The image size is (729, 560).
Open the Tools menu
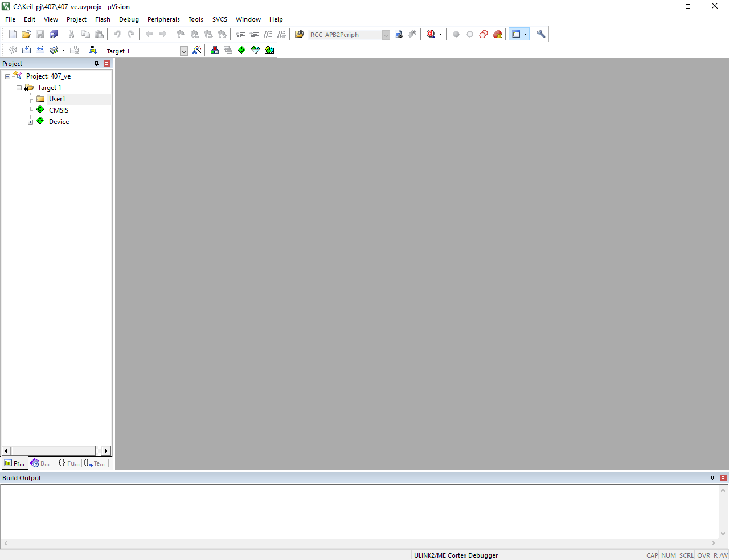tap(195, 19)
